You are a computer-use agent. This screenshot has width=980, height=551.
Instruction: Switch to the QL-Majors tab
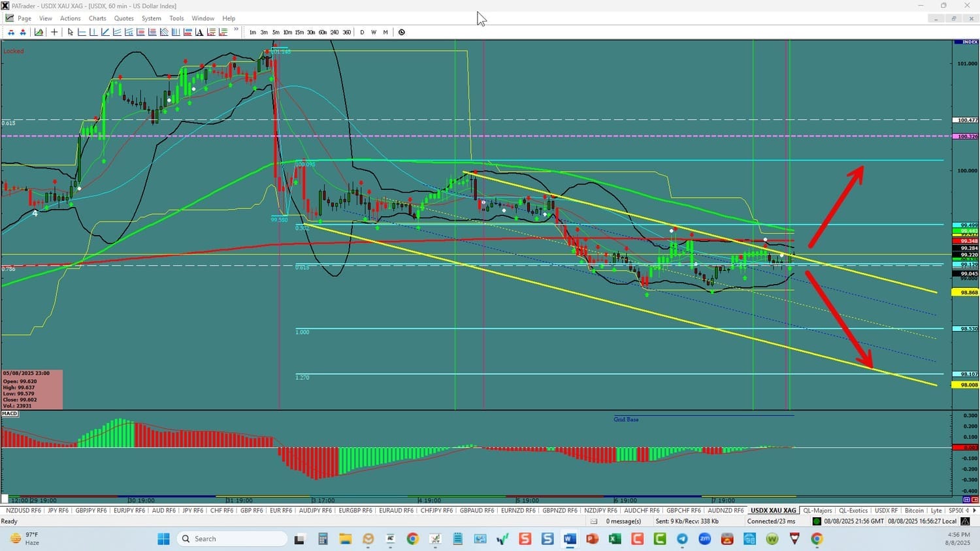pyautogui.click(x=817, y=511)
